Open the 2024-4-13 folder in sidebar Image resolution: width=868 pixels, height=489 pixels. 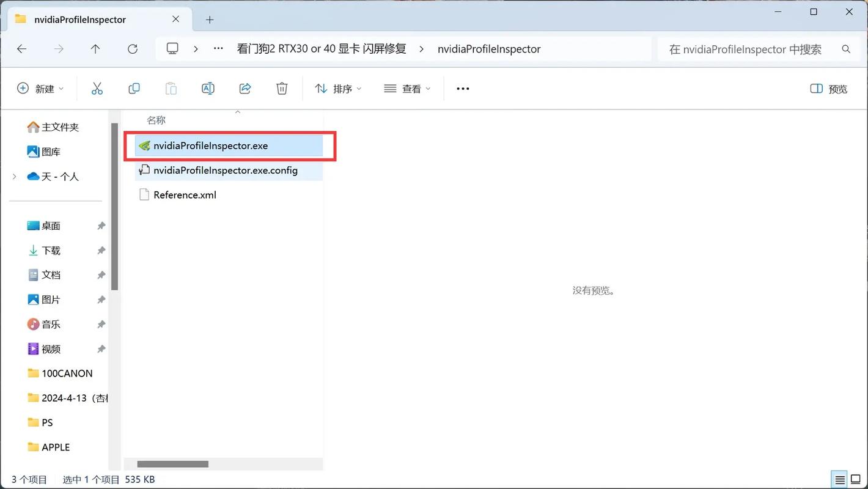67,398
